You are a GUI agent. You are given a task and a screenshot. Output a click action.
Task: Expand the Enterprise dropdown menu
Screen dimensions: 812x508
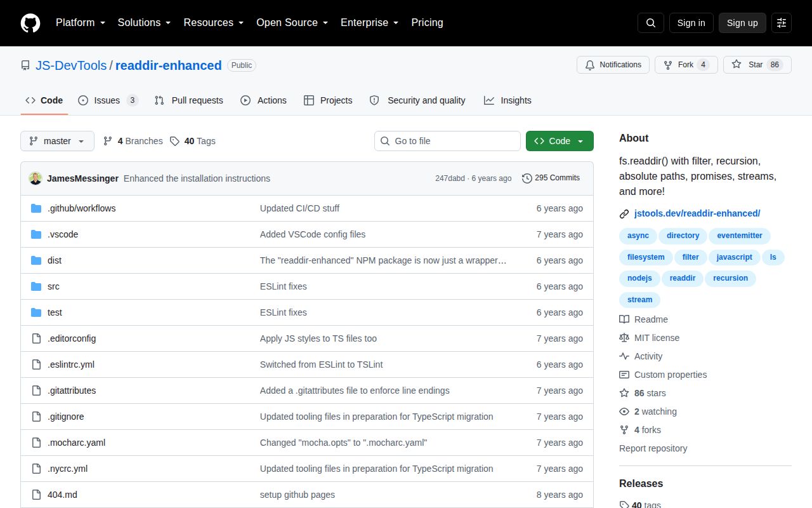[370, 23]
